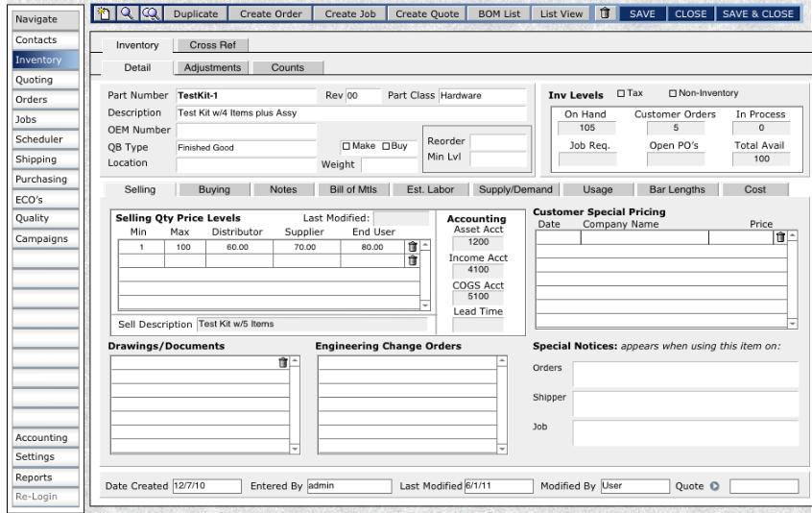Open Quoting module in sidebar
This screenshot has width=812, height=513.
pyautogui.click(x=45, y=80)
